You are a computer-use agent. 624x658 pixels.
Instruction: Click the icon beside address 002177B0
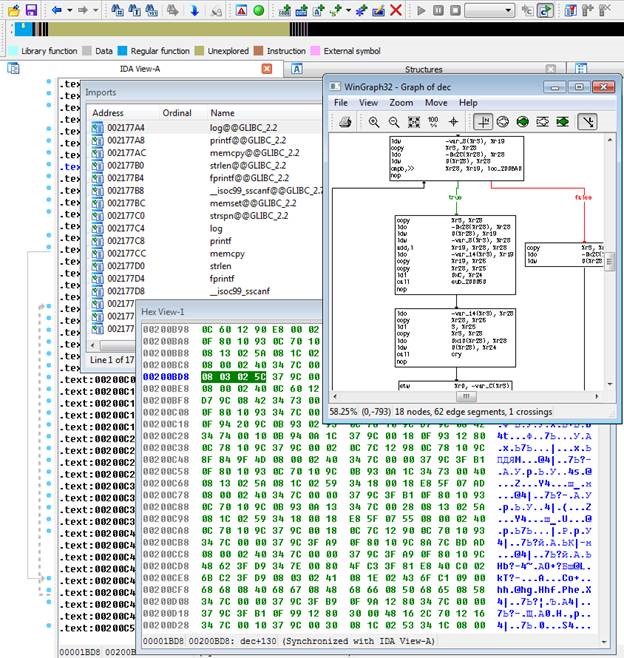97,165
